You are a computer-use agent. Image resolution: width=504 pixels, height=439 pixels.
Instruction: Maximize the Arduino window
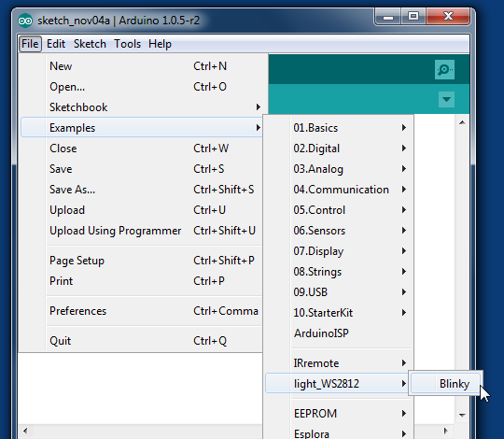pos(413,17)
